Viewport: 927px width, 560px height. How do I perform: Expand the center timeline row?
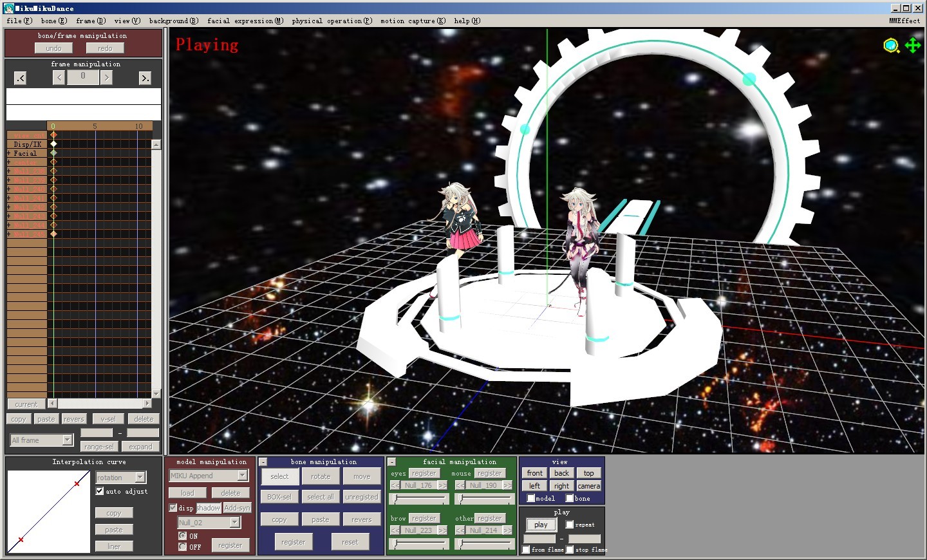(9, 162)
